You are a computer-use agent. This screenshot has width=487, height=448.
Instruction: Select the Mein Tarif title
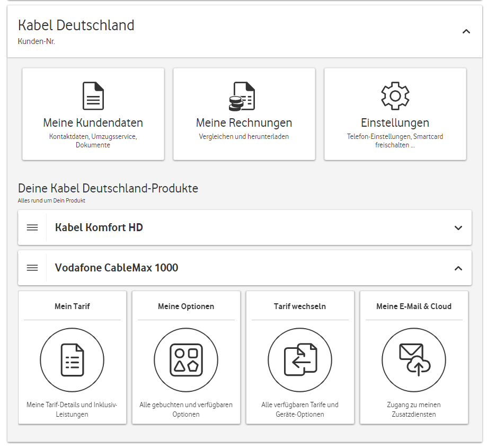point(72,306)
